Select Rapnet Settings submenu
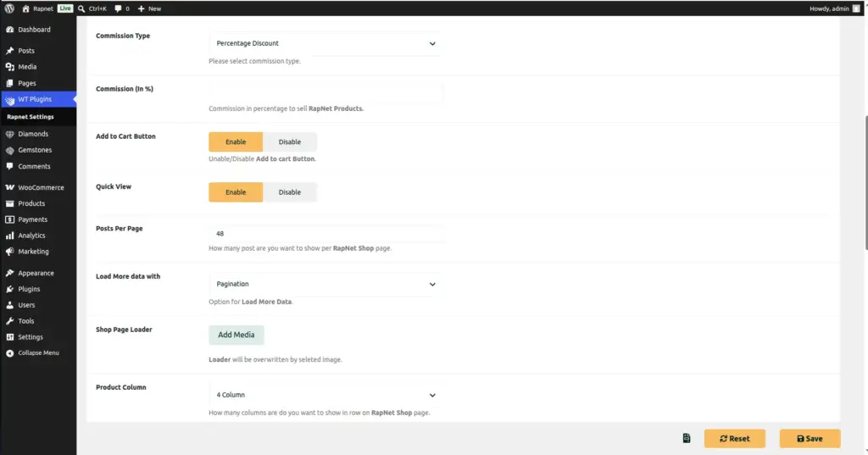This screenshot has width=868, height=455. tap(31, 117)
